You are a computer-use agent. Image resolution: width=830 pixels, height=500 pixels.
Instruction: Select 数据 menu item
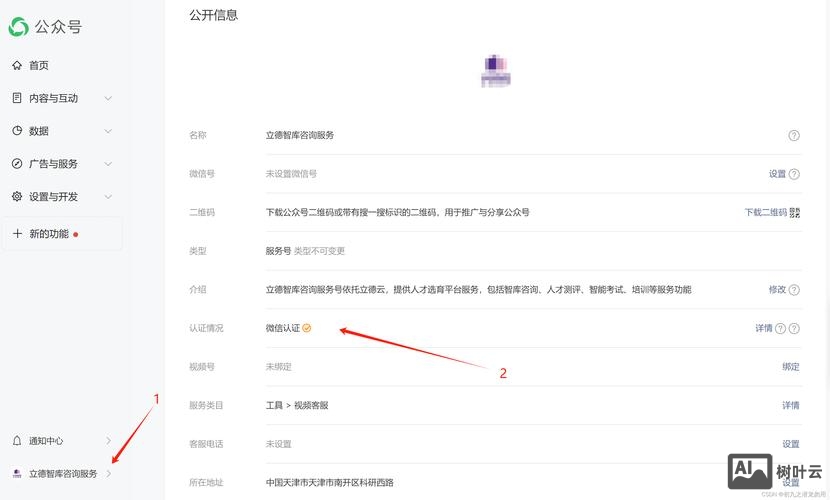tap(39, 131)
